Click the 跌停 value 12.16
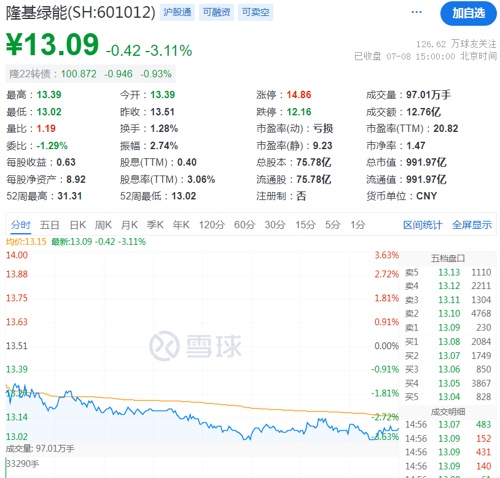This screenshot has height=478, width=500. (299, 112)
